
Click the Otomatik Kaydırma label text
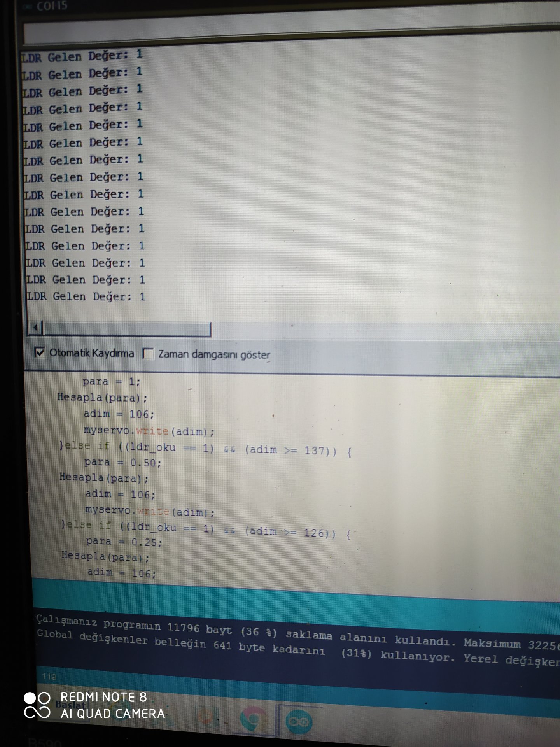pos(91,353)
